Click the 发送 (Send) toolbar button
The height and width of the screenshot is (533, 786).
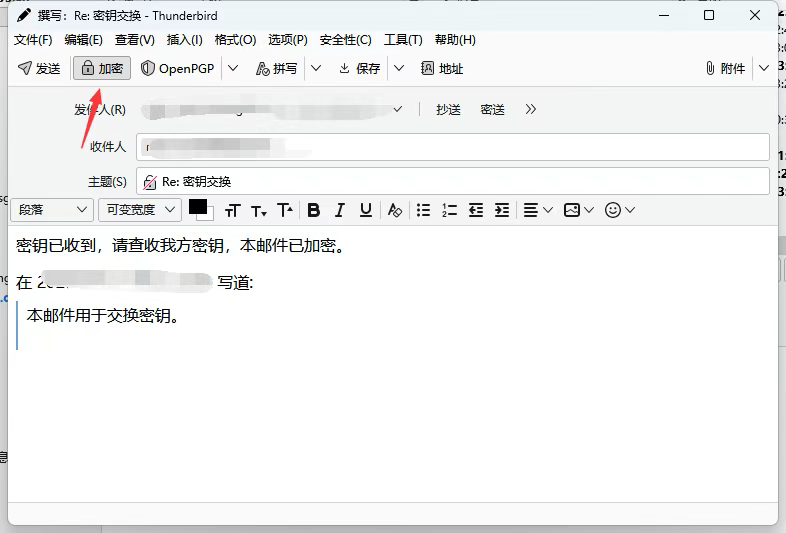point(40,68)
